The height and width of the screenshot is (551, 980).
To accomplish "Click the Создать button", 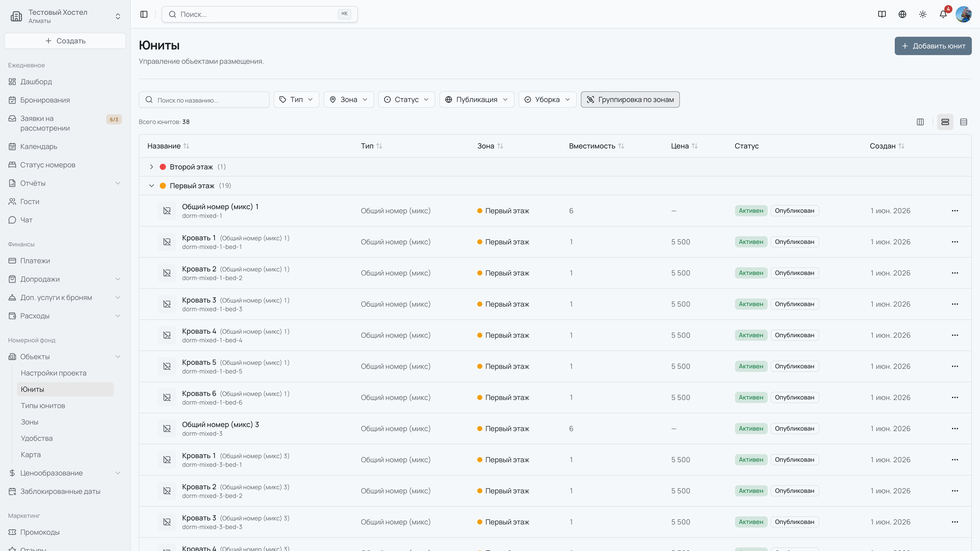I will point(65,41).
